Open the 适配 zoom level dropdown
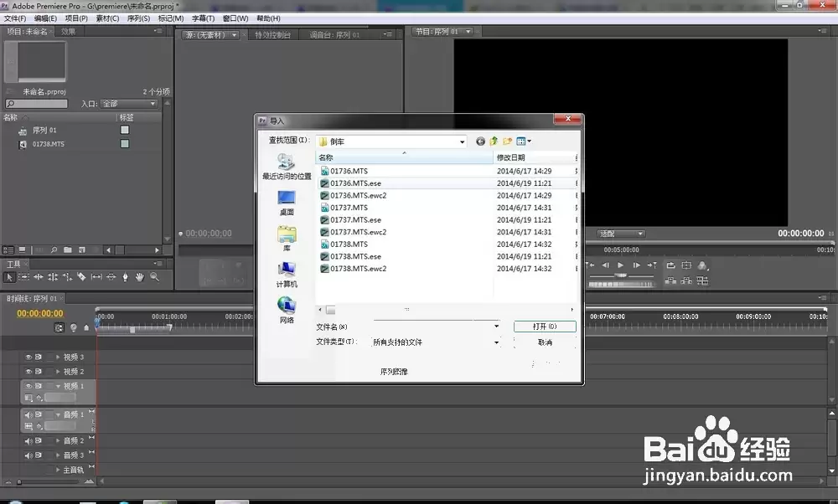 point(621,234)
